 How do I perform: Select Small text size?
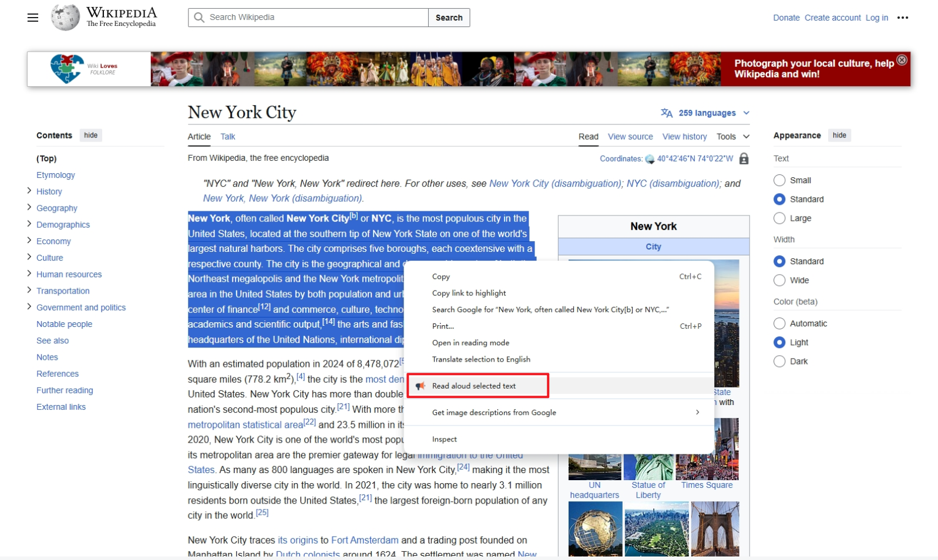pyautogui.click(x=779, y=180)
